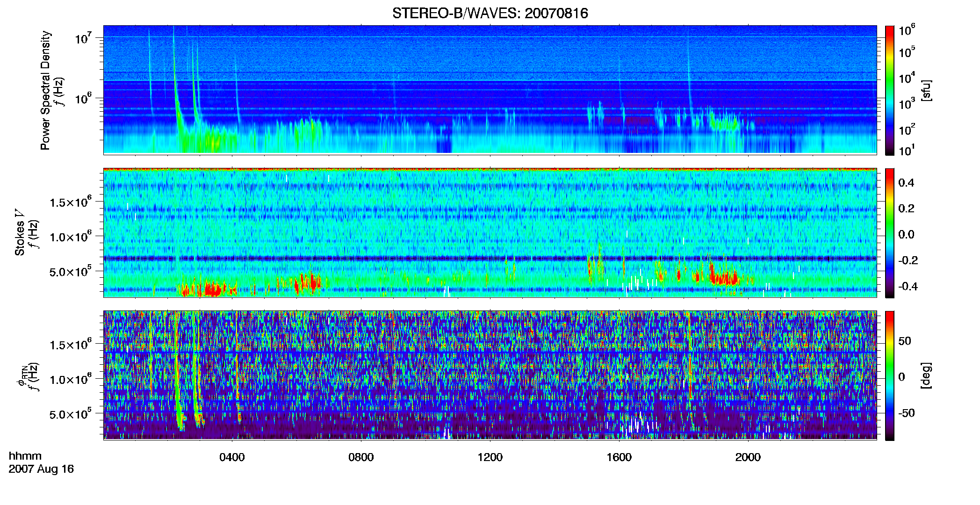Click the 1600 time tick label
Image resolution: width=980 pixels, height=505 pixels.
pos(619,457)
